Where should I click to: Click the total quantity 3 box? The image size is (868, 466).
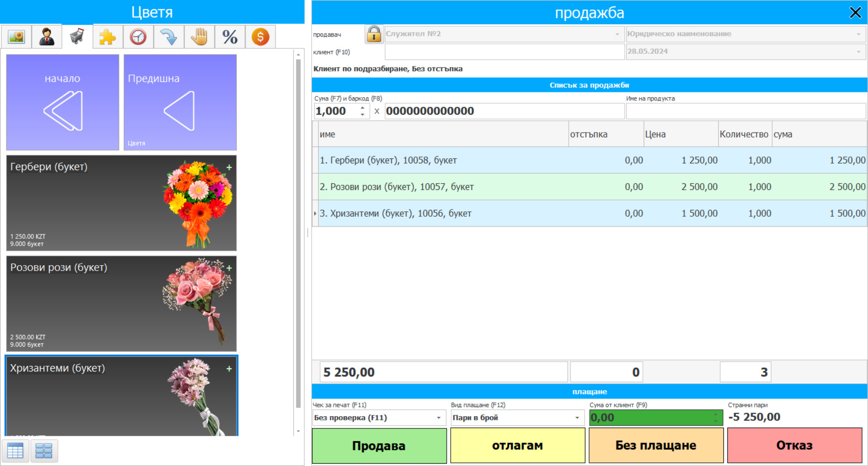(x=745, y=372)
